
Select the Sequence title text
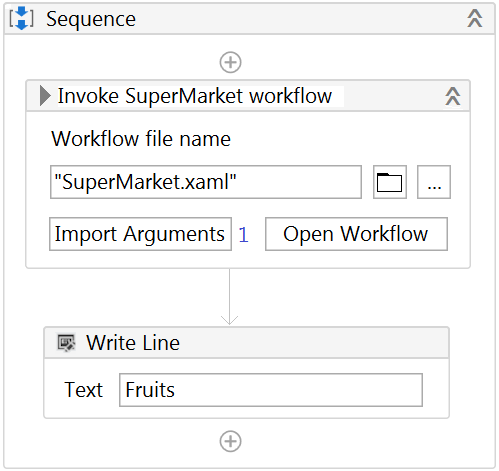(91, 19)
